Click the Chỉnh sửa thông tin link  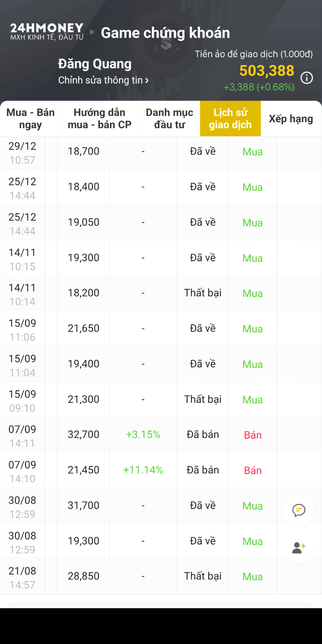tap(101, 80)
